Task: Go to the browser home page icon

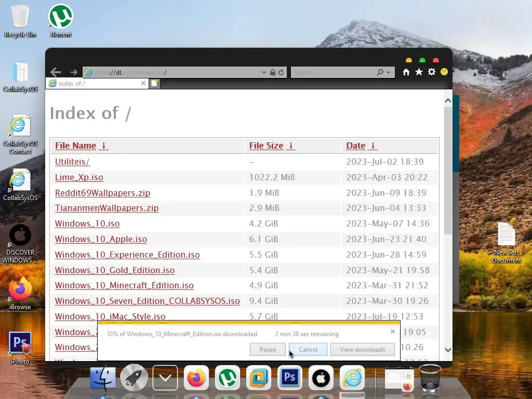Action: point(406,72)
